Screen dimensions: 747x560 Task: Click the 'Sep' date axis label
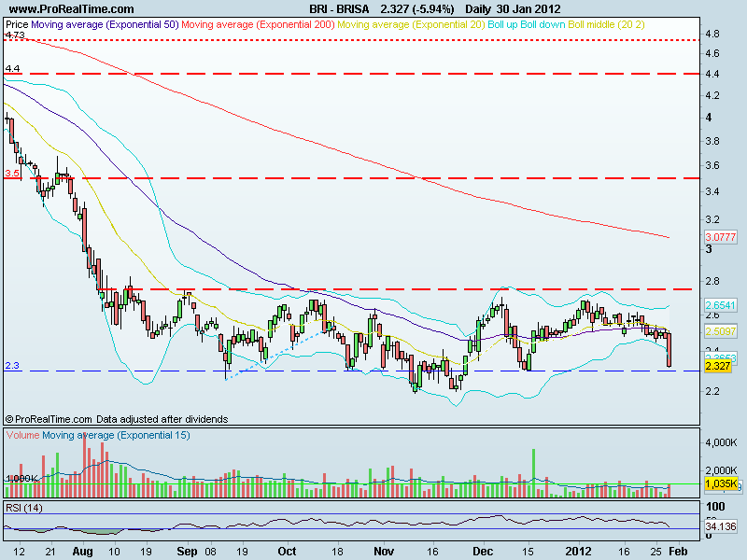click(187, 552)
